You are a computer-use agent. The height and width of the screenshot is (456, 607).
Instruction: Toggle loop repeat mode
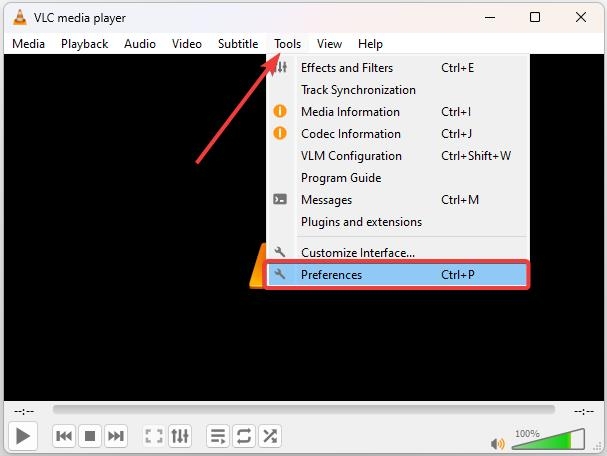[244, 436]
